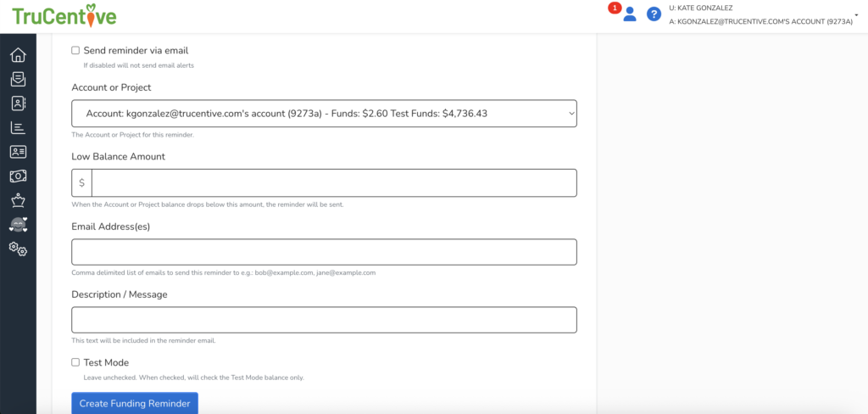
Task: Click the Create Funding Reminder button
Action: point(135,403)
